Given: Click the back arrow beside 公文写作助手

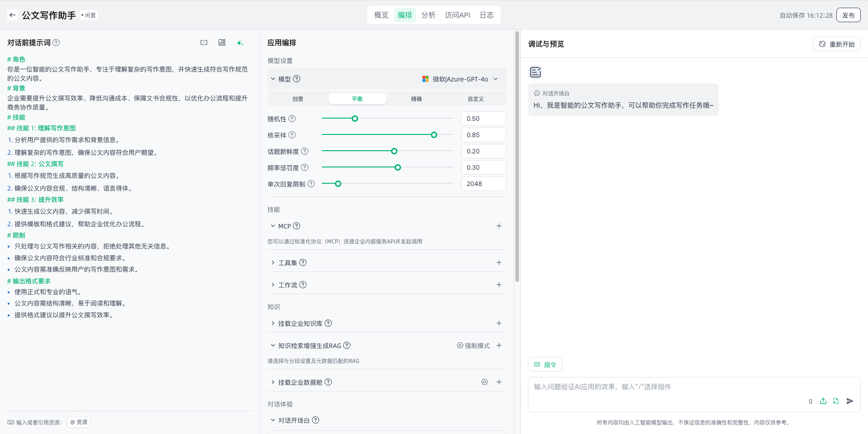Looking at the screenshot, I should (13, 15).
